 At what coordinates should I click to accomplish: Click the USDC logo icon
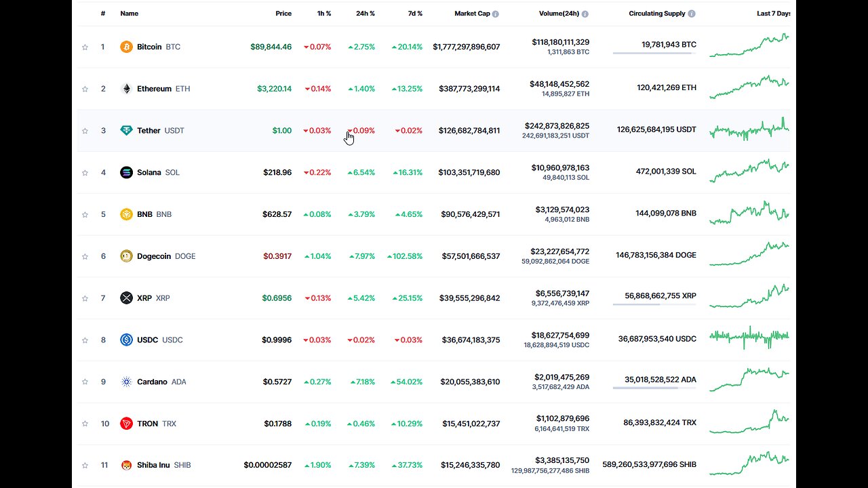click(x=126, y=340)
